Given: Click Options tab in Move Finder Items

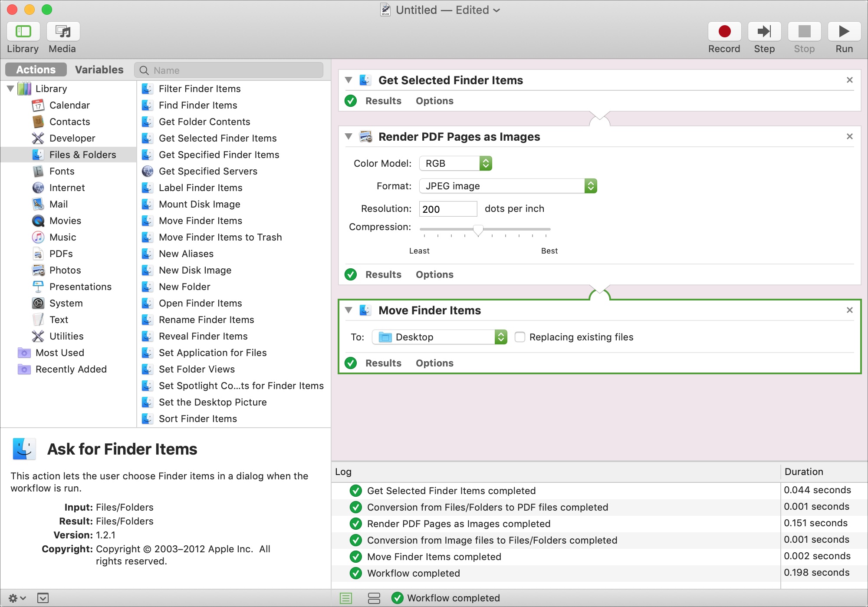Looking at the screenshot, I should click(x=435, y=362).
